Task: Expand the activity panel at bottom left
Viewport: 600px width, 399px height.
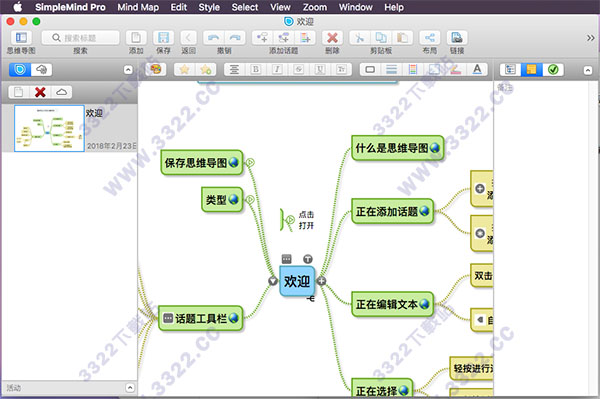Action: tap(130, 388)
